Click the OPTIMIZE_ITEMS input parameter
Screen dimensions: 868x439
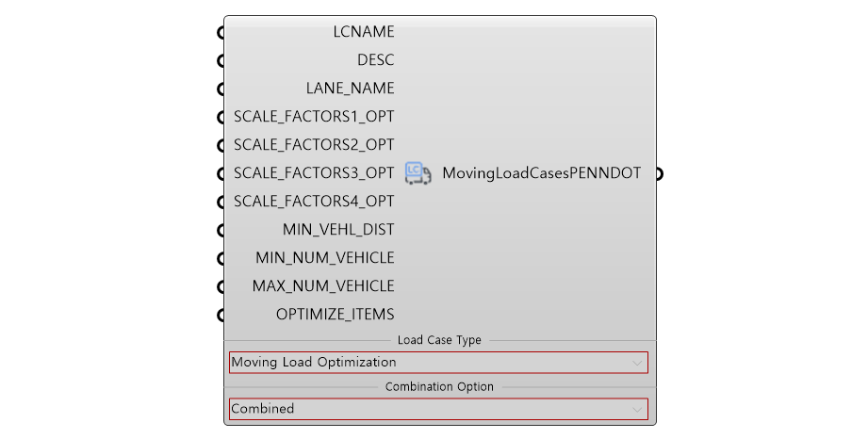click(335, 315)
